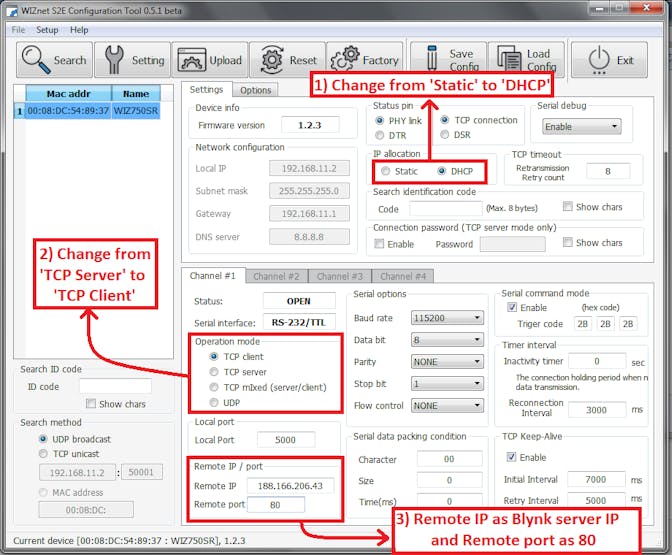Select DTR status pin radio

pos(379,135)
